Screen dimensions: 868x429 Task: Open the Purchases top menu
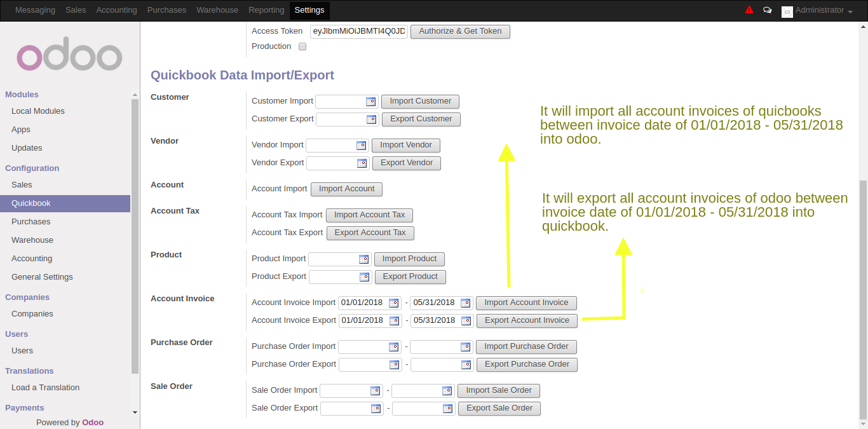[166, 10]
